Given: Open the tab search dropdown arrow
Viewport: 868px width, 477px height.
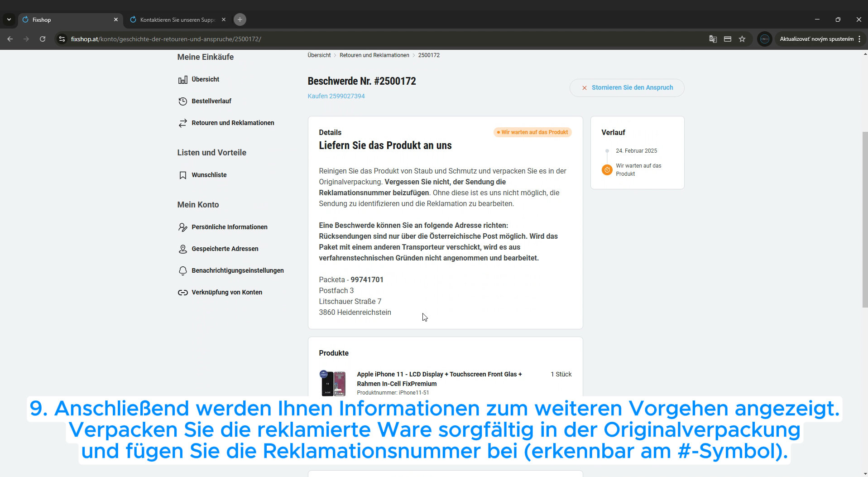Looking at the screenshot, I should 9,19.
